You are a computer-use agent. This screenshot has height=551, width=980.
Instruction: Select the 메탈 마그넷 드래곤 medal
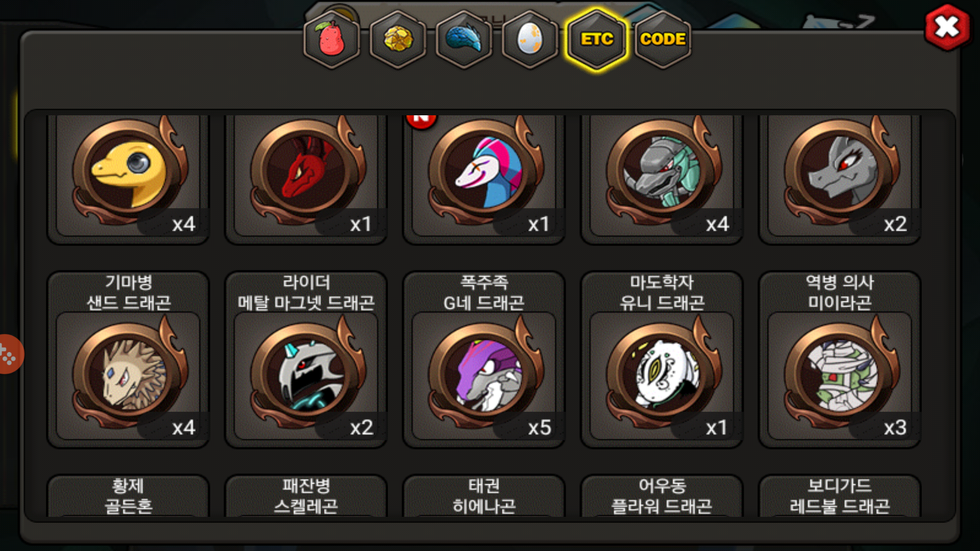point(306,360)
